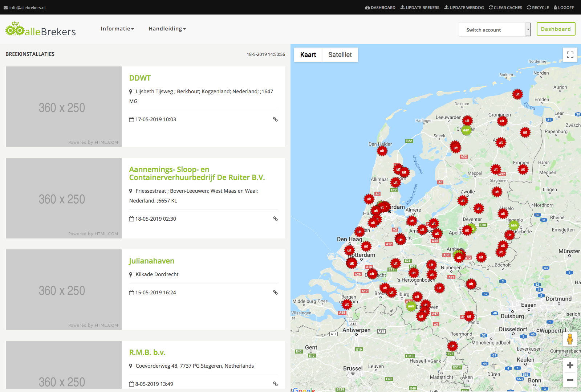Open the Switch account dropdown
The height and width of the screenshot is (392, 581).
pos(495,29)
